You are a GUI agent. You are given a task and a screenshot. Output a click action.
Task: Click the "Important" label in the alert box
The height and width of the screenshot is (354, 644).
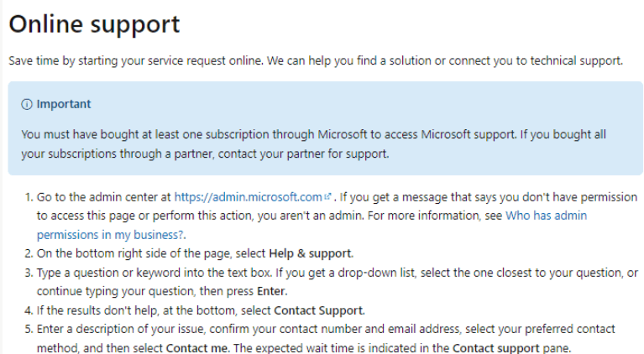pyautogui.click(x=64, y=105)
